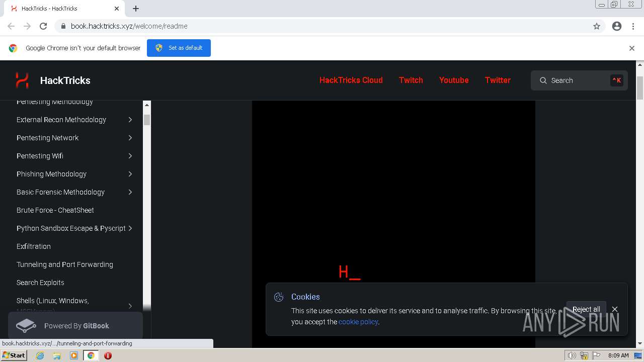Open the file explorer taskbar icon
Viewport: 644px width, 362px height.
pyautogui.click(x=57, y=355)
